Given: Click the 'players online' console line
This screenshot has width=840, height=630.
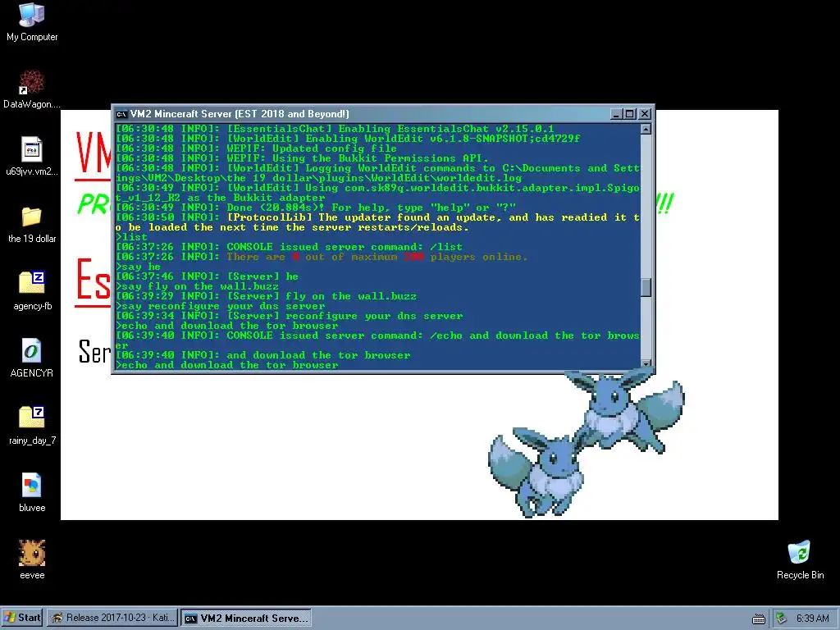Looking at the screenshot, I should 322,257.
